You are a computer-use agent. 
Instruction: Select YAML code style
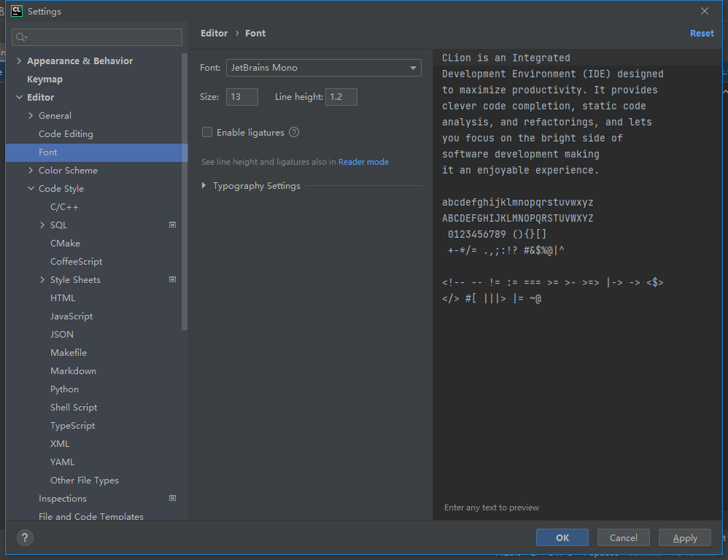[x=62, y=462]
